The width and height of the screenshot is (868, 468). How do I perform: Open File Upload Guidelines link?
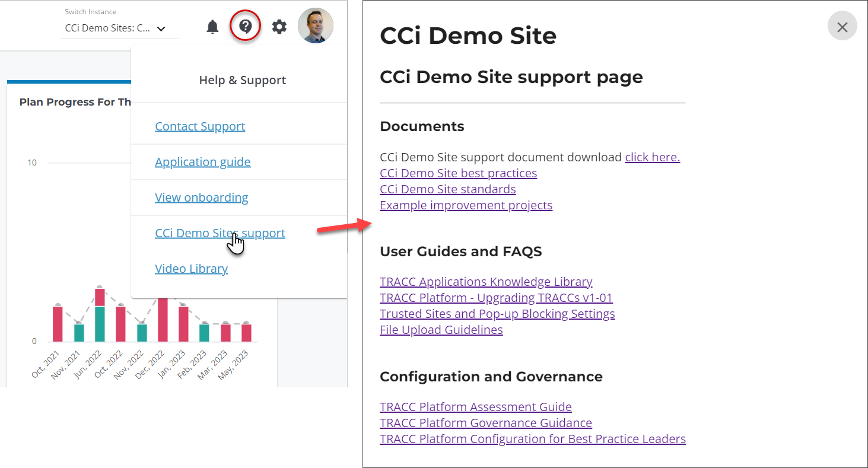tap(441, 330)
